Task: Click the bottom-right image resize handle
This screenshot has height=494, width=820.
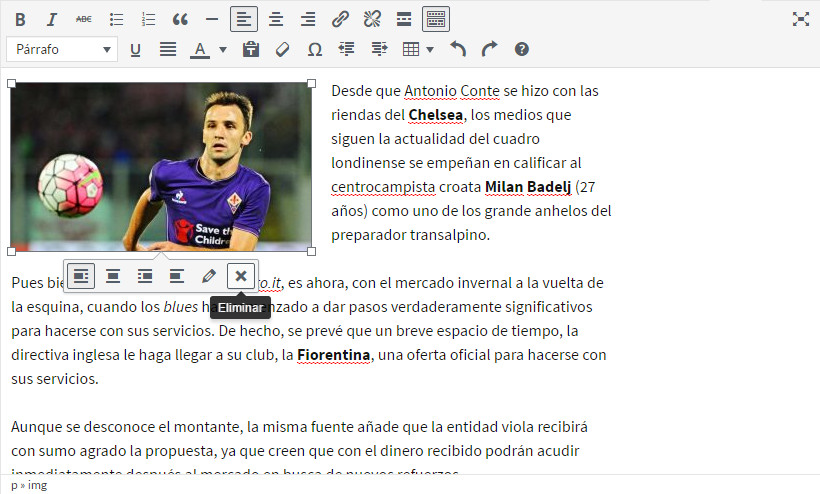Action: [x=312, y=251]
